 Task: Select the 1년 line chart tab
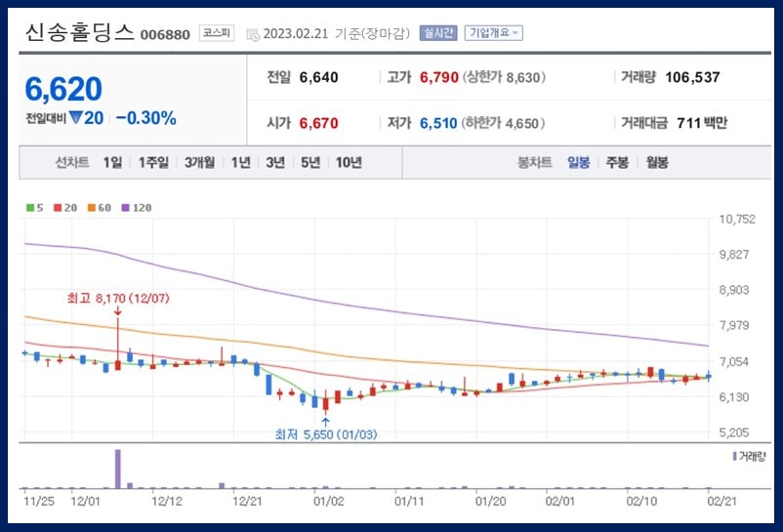pyautogui.click(x=241, y=163)
